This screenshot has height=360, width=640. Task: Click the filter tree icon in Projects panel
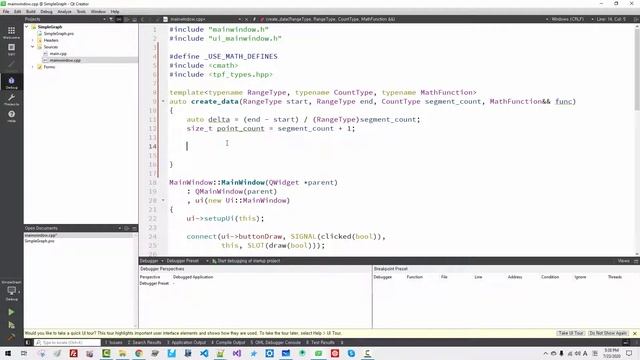pos(111,19)
